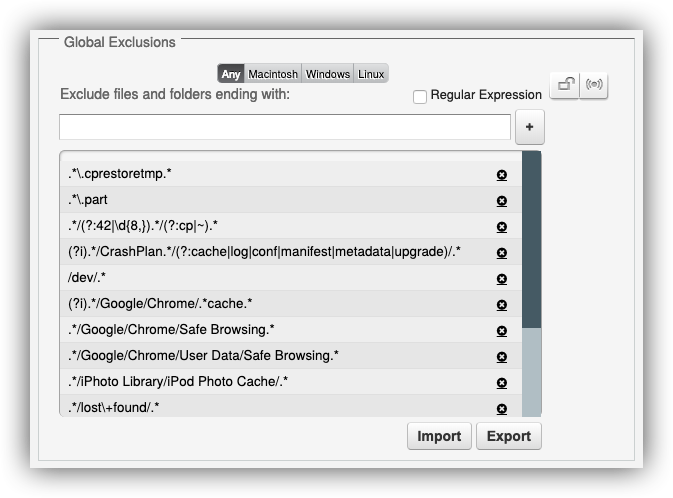Focus the exclusion pattern text field
Viewport: 673px width, 498px height.
285,127
